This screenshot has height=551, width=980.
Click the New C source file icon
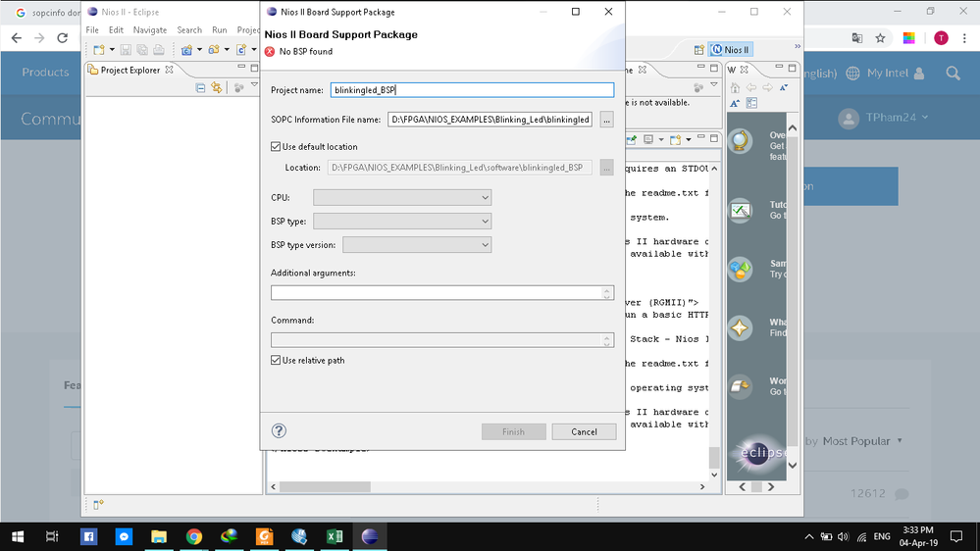pos(241,50)
